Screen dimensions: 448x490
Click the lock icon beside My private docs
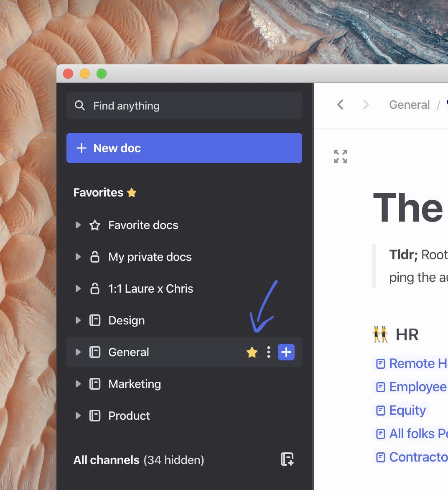pyautogui.click(x=94, y=257)
